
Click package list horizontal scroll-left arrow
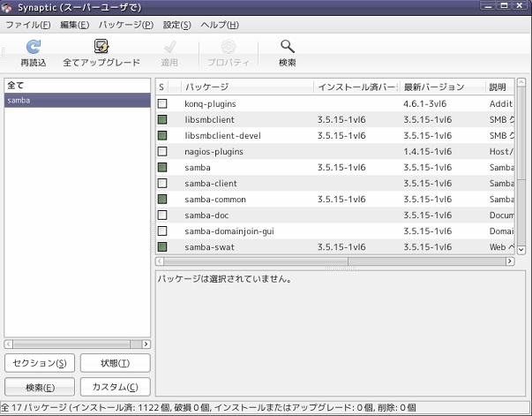pos(160,261)
